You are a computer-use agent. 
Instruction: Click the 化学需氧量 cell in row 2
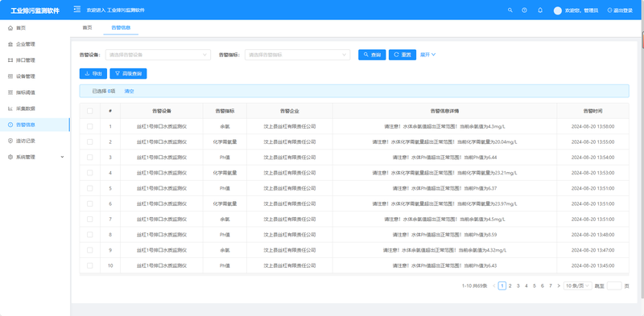225,142
